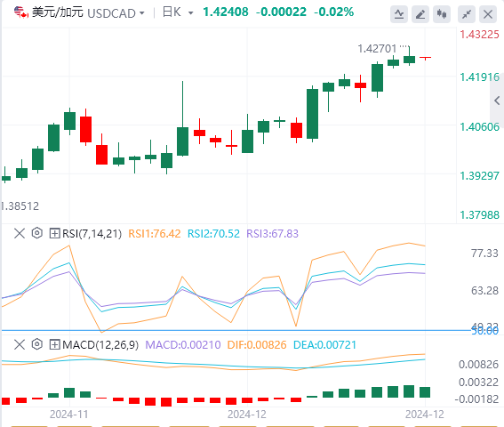Viewport: 504px width, 427px height.
Task: Click the USDCAD flag icon
Action: 21,12
